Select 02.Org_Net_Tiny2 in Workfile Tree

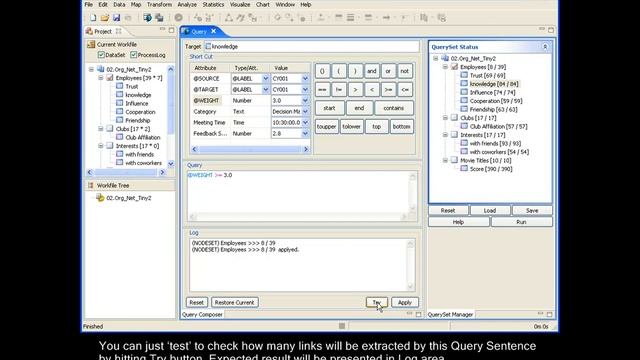(129, 198)
